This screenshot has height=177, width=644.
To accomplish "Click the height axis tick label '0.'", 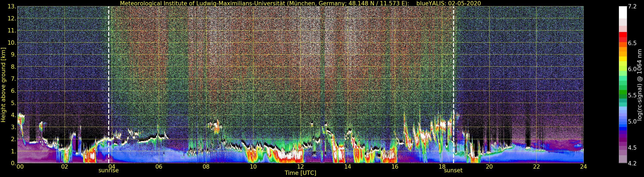I will [x=14, y=163].
